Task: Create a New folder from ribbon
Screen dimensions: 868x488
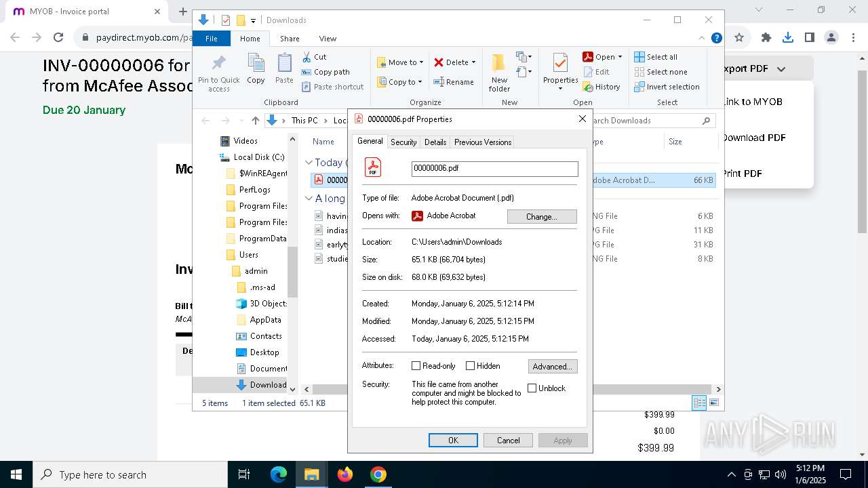Action: (499, 73)
